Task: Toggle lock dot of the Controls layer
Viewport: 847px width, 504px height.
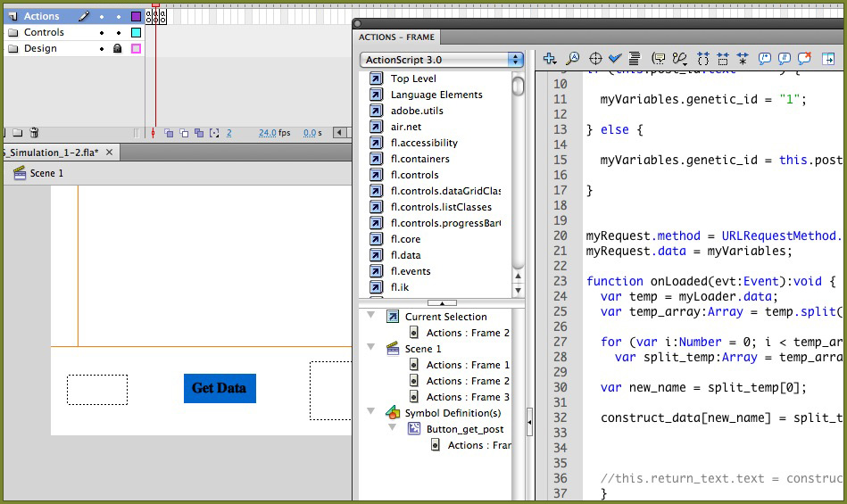Action: pos(117,33)
